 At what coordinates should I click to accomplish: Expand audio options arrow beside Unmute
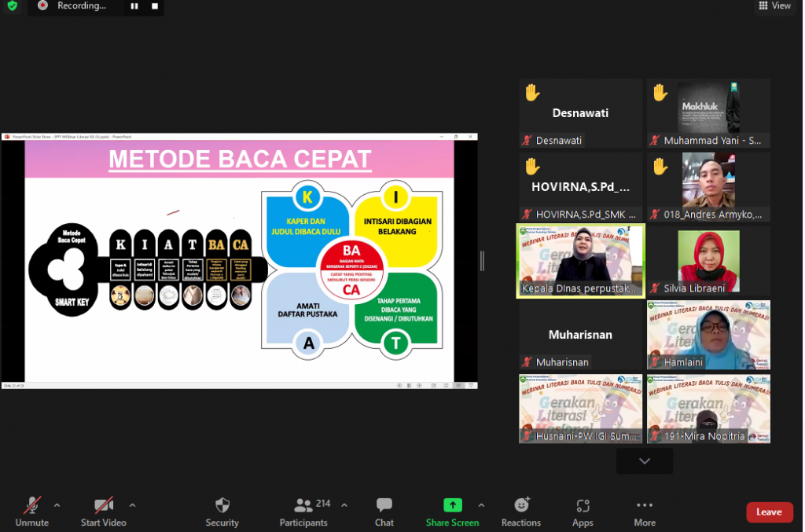point(57,505)
